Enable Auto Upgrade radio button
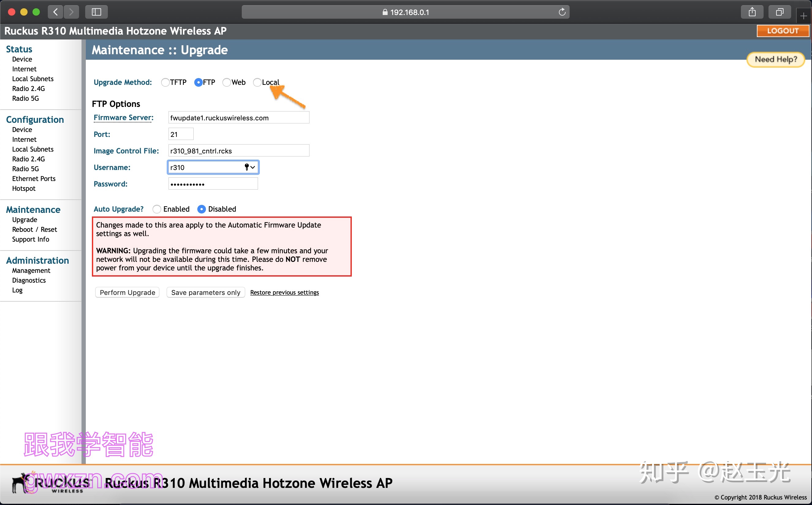The width and height of the screenshot is (812, 505). [157, 209]
